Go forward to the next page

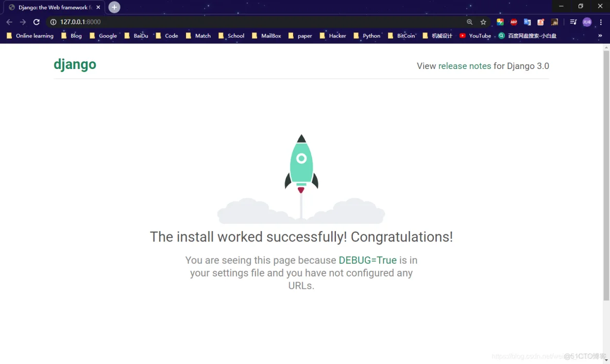tap(23, 22)
